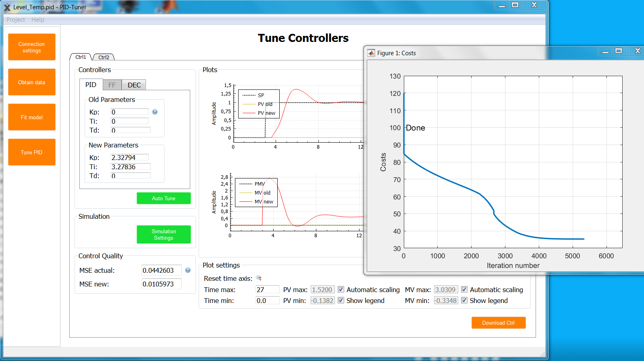
Task: Click the new Kp field showing 2.32794
Action: (130, 158)
